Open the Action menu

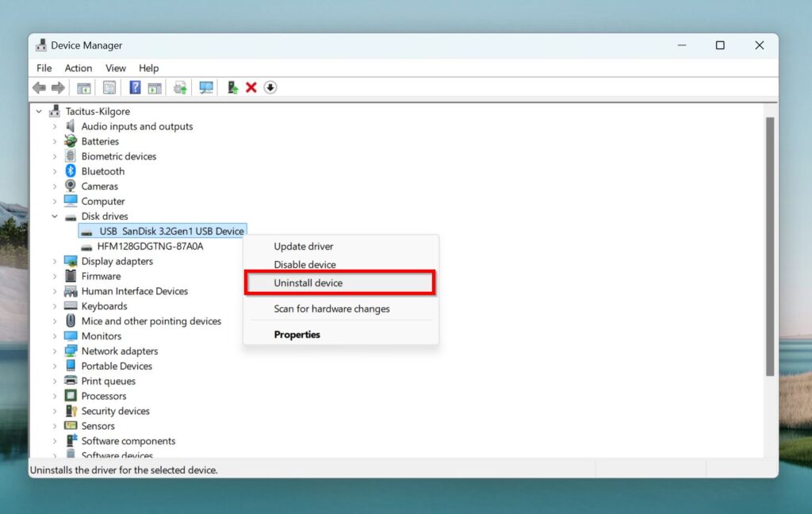click(x=79, y=68)
